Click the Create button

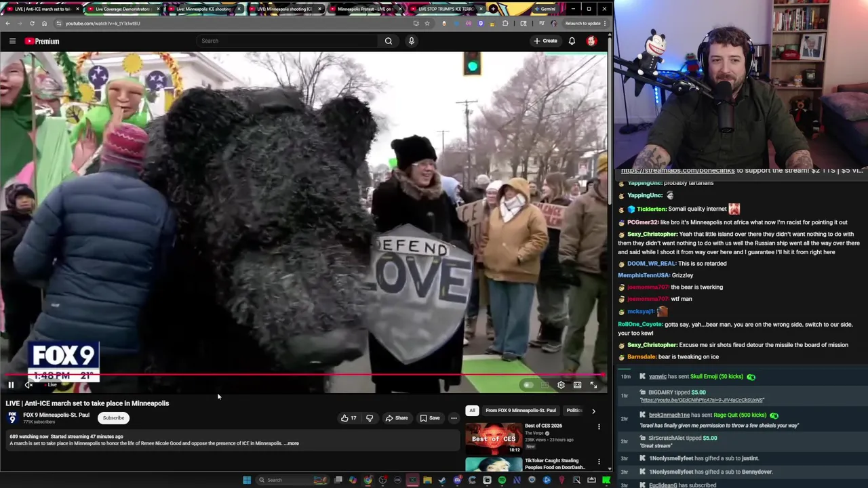[x=545, y=41]
